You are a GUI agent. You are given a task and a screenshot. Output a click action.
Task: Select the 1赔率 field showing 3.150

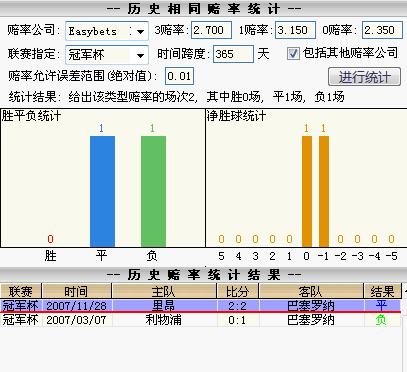(295, 30)
